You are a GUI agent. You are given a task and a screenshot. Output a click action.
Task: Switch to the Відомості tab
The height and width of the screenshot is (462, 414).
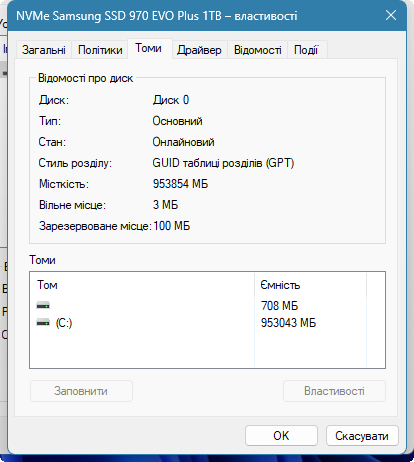click(x=258, y=50)
